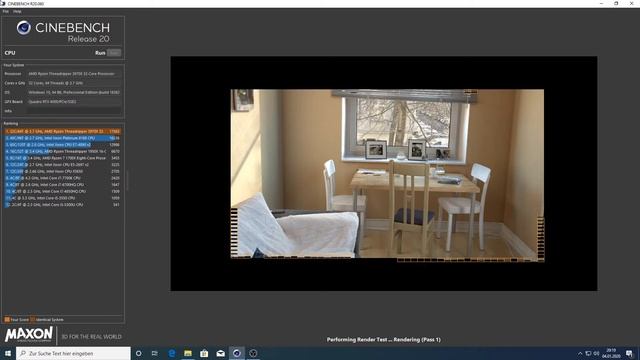640x360 pixels.
Task: Select the Core i7-4850HQ ranking row
Action: (62, 191)
